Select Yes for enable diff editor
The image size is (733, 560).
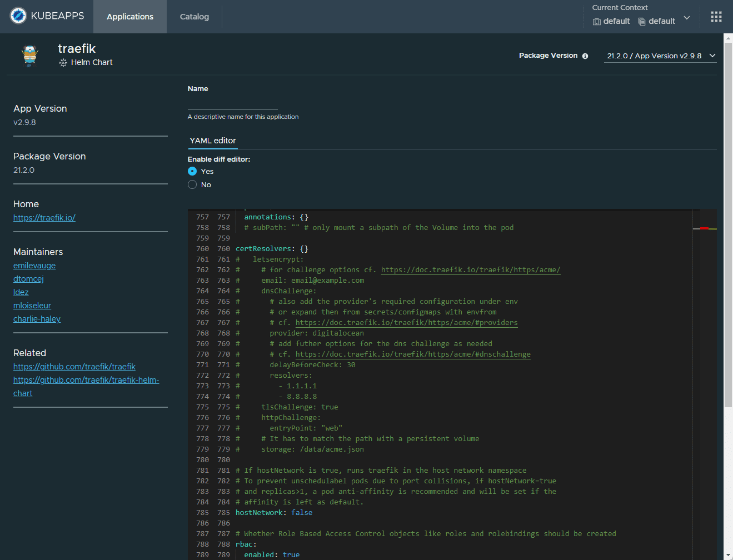click(192, 171)
